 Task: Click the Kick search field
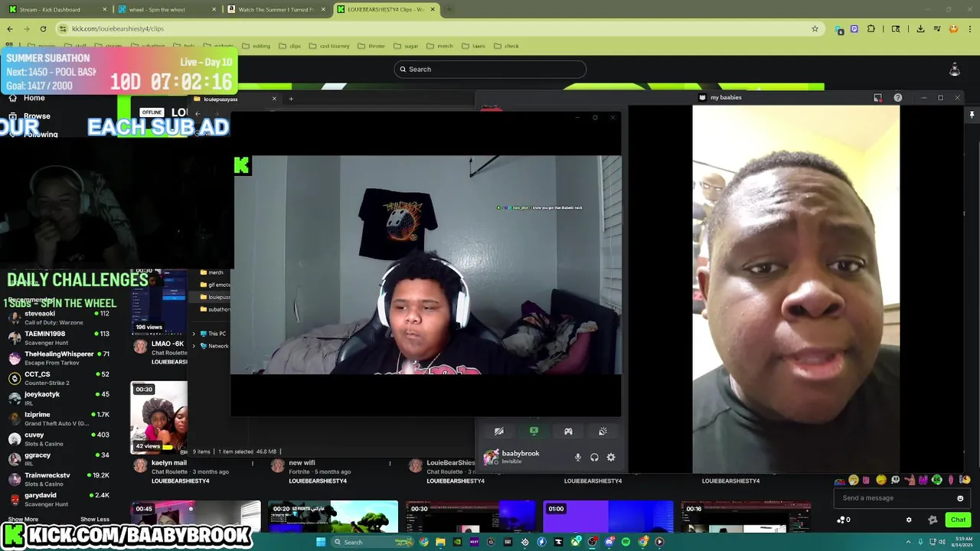(x=490, y=69)
